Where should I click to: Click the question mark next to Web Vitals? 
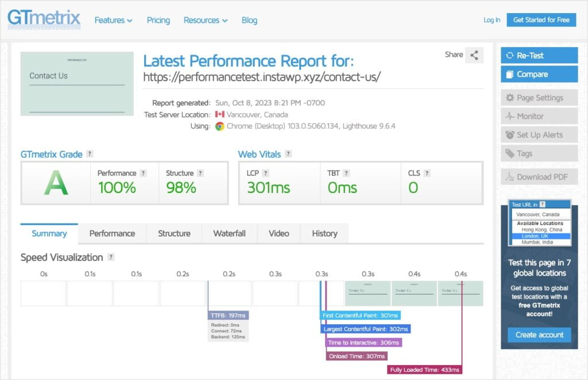point(288,154)
